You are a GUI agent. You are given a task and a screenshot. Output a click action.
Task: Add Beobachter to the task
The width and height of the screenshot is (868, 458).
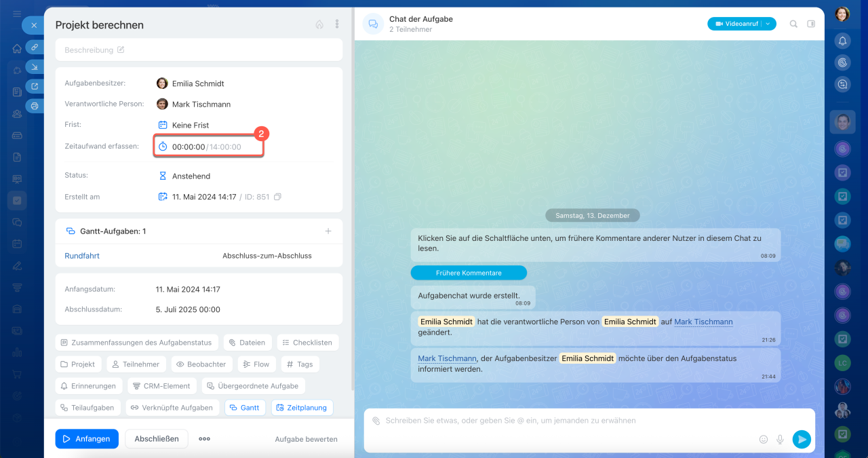pos(201,364)
